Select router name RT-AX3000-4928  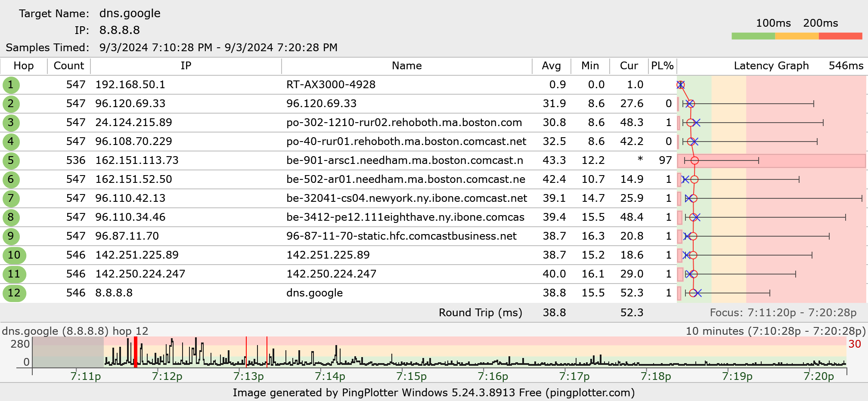[x=331, y=85]
